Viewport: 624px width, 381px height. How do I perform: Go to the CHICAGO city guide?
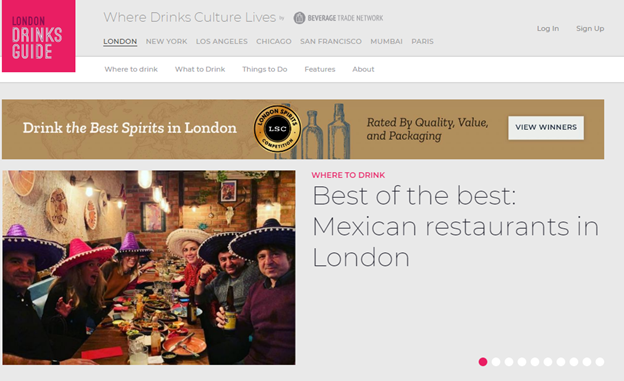coord(274,41)
